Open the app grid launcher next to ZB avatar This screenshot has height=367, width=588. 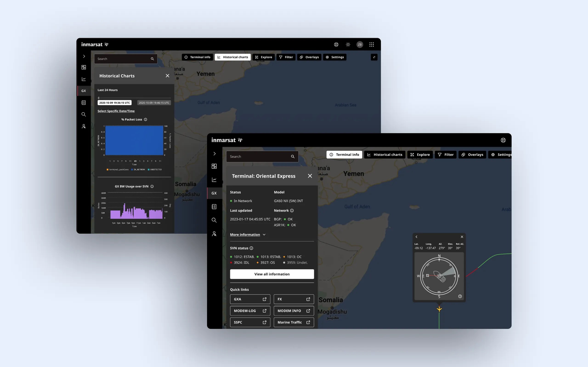pyautogui.click(x=371, y=44)
